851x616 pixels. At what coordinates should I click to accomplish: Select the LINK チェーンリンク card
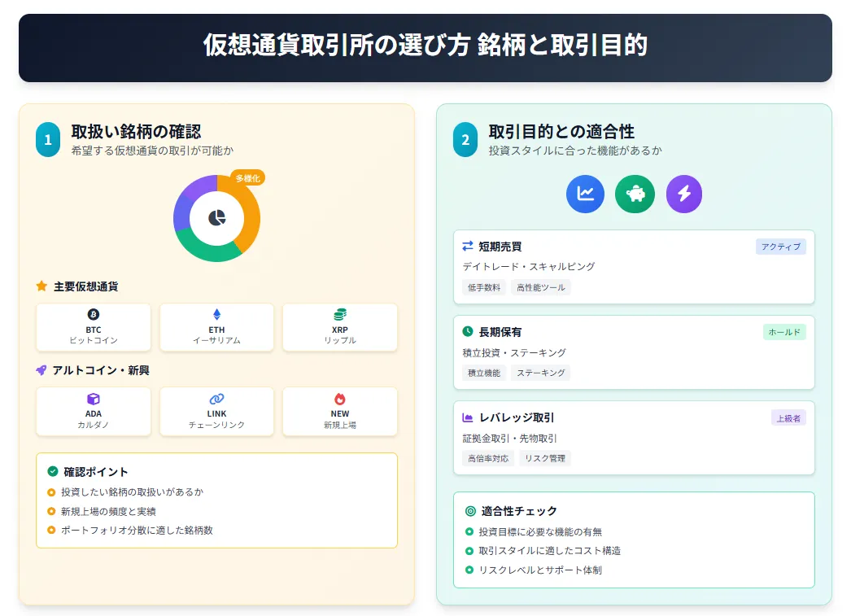point(216,412)
